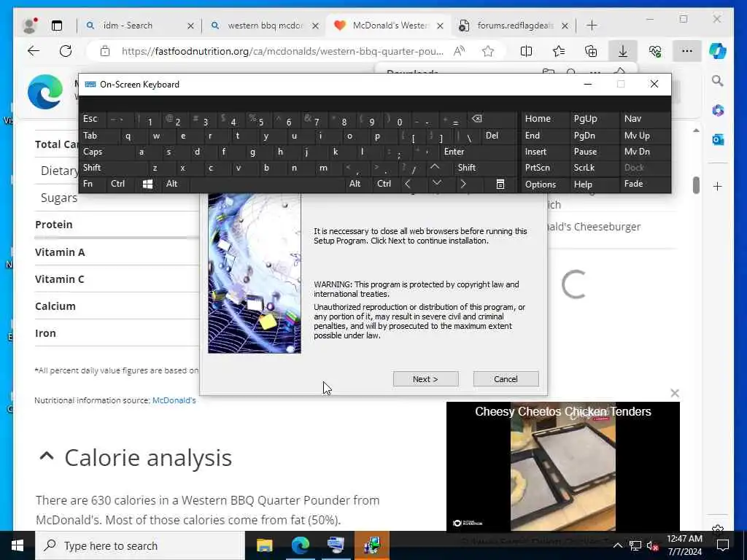Image resolution: width=747 pixels, height=560 pixels.
Task: Click the Esc key on On-Screen Keyboard
Action: coord(90,119)
